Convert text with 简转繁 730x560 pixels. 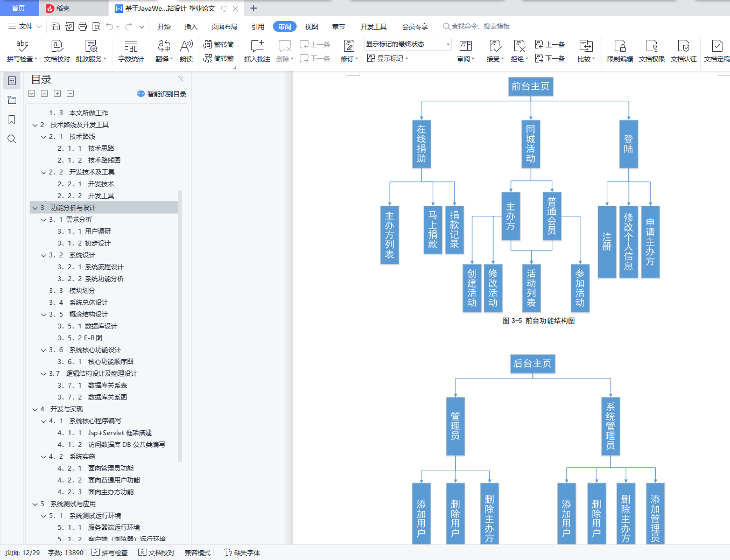219,58
